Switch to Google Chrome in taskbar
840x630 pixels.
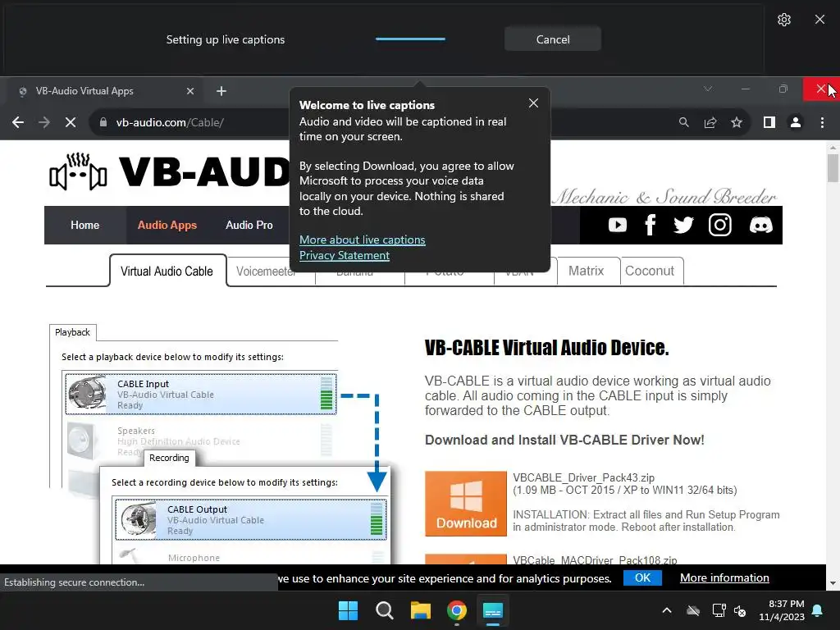click(x=456, y=610)
